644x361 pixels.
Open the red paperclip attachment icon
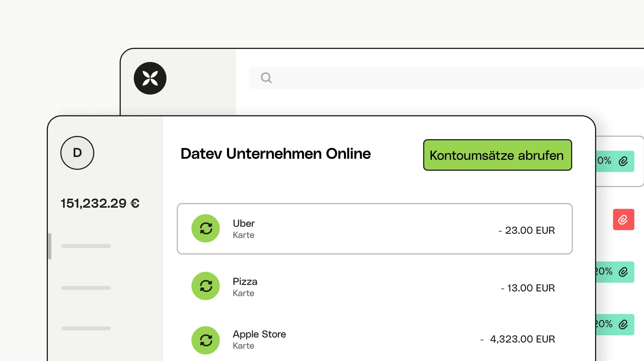(623, 220)
